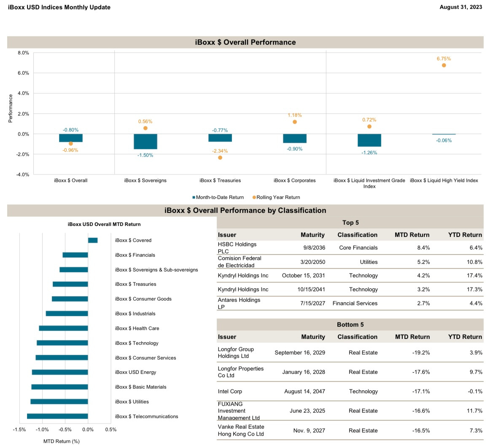Click the 'iBoxx $ Overall Performance' section header
The image size is (493, 448).
(x=245, y=42)
